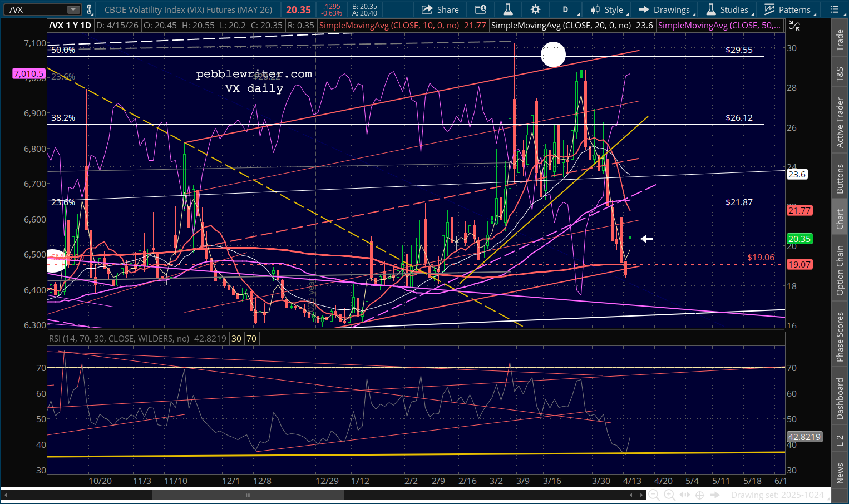849x504 pixels.
Task: Open the Active Trader sidebar tab
Action: click(x=840, y=122)
